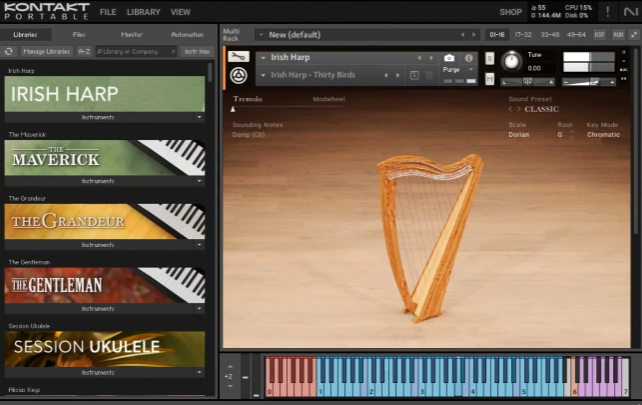Minimize the rack view with arrows icon
The image size is (642, 405).
634,35
